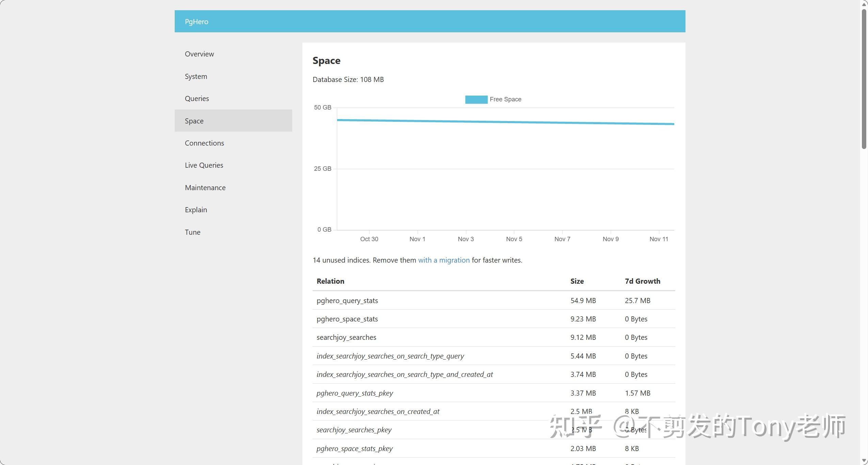The width and height of the screenshot is (868, 465).
Task: Open the Overview page in sidebar
Action: click(x=199, y=54)
